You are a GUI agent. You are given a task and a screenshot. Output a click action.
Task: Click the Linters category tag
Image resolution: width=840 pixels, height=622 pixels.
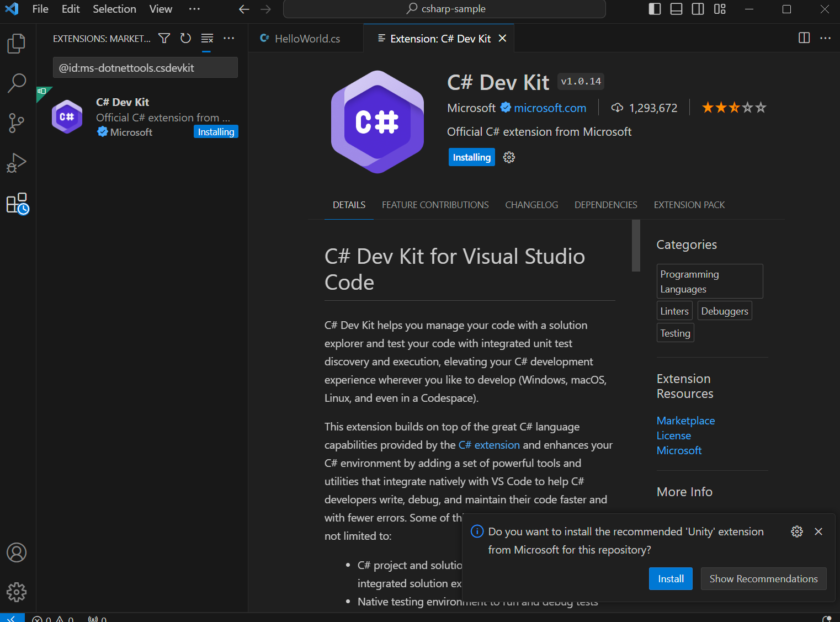(x=674, y=311)
